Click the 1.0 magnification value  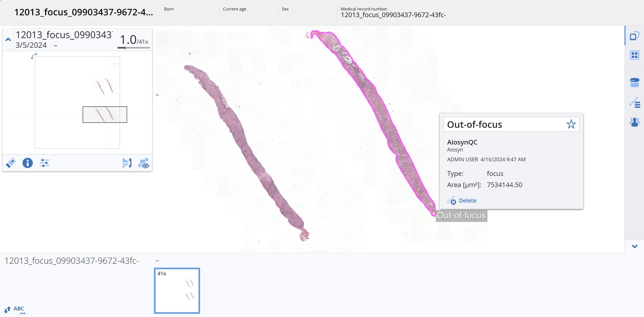(128, 39)
